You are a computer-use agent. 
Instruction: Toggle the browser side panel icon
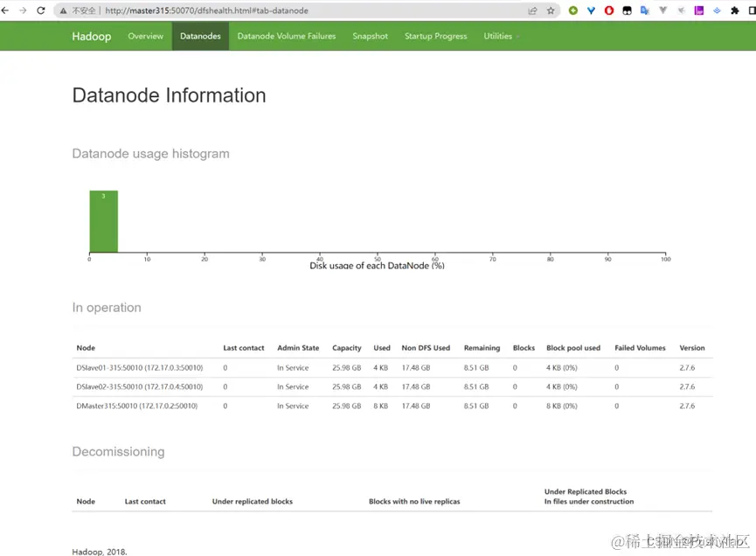click(753, 10)
